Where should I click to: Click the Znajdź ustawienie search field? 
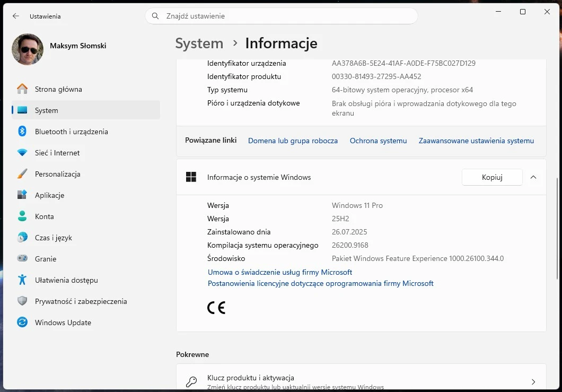[x=282, y=16]
